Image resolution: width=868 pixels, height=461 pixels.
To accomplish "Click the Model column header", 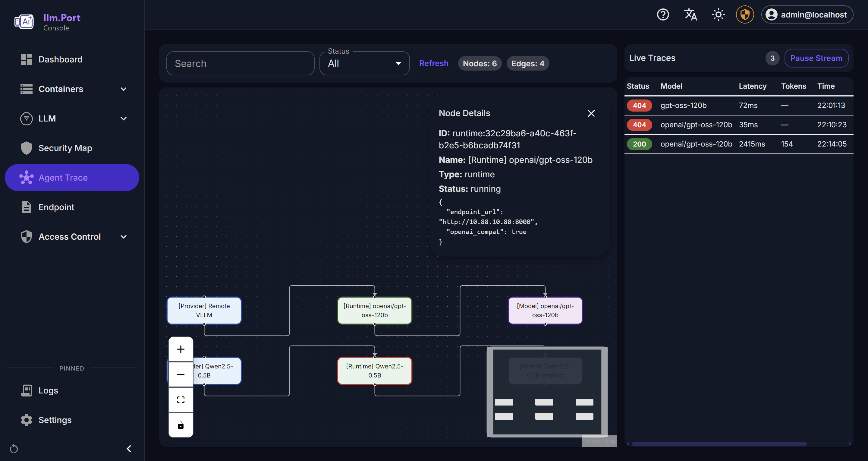I will click(x=671, y=86).
